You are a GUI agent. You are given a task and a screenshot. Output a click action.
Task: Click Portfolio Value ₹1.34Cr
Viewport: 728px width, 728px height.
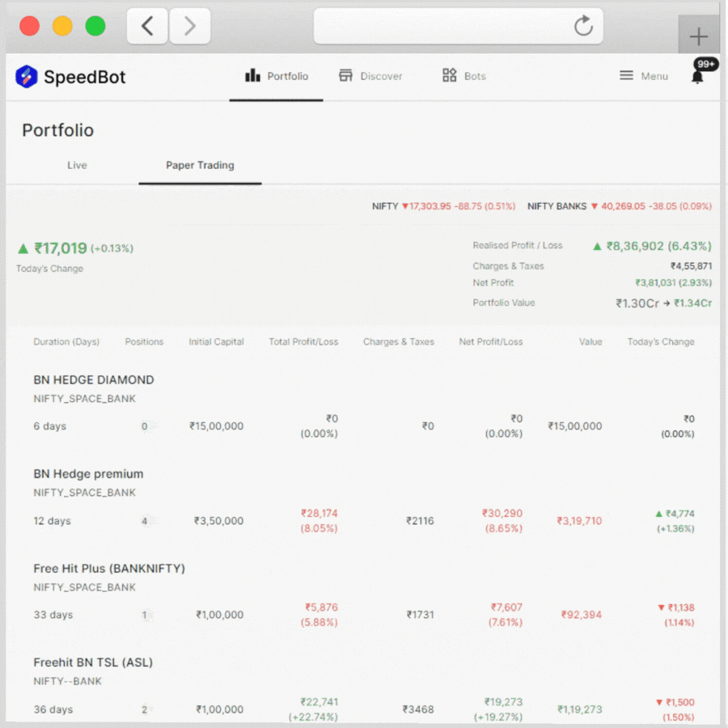pos(692,303)
